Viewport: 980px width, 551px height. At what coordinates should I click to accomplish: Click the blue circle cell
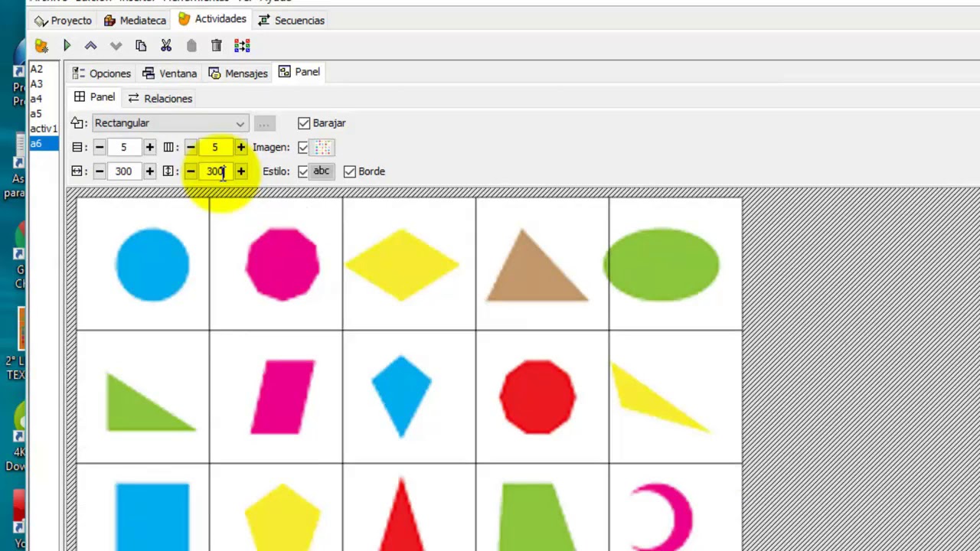(143, 264)
